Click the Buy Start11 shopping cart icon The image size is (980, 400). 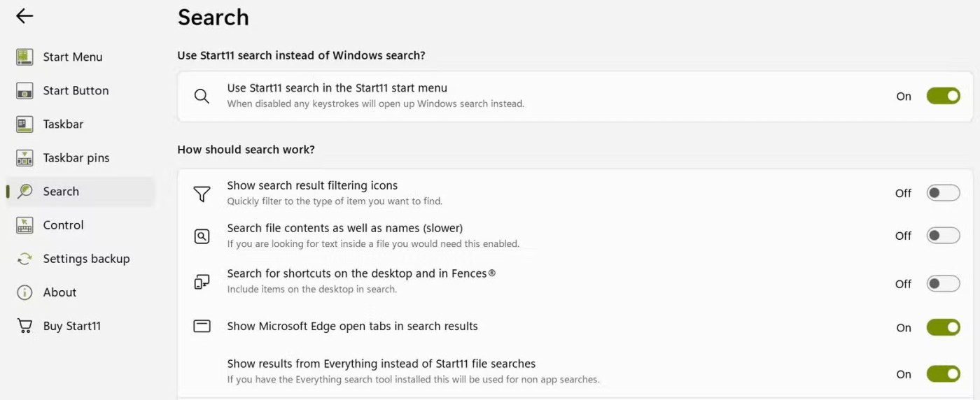[24, 326]
